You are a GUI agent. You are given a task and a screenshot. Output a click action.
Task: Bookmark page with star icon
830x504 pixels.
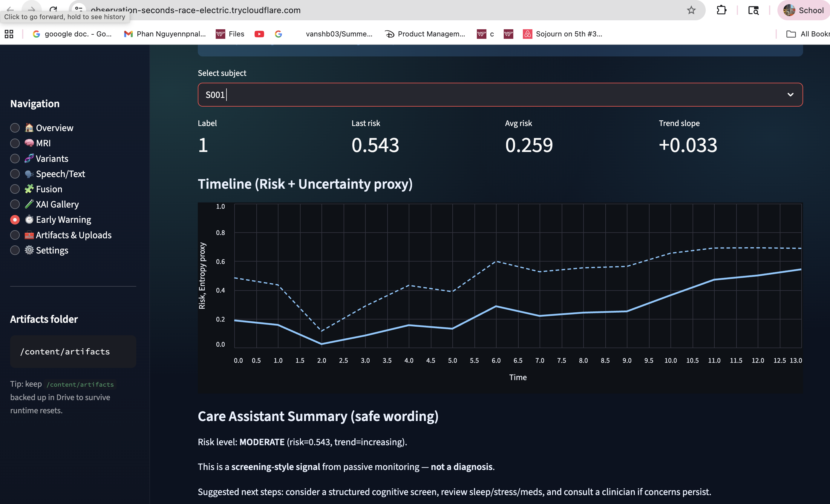point(691,10)
